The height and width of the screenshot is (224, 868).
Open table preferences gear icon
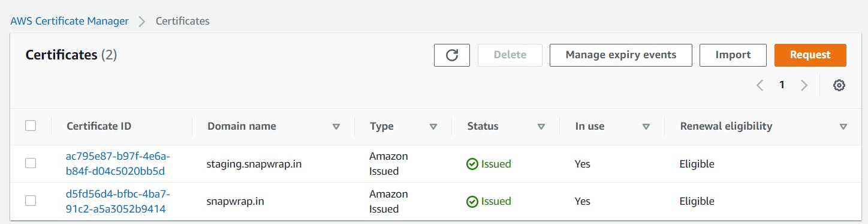tap(839, 86)
